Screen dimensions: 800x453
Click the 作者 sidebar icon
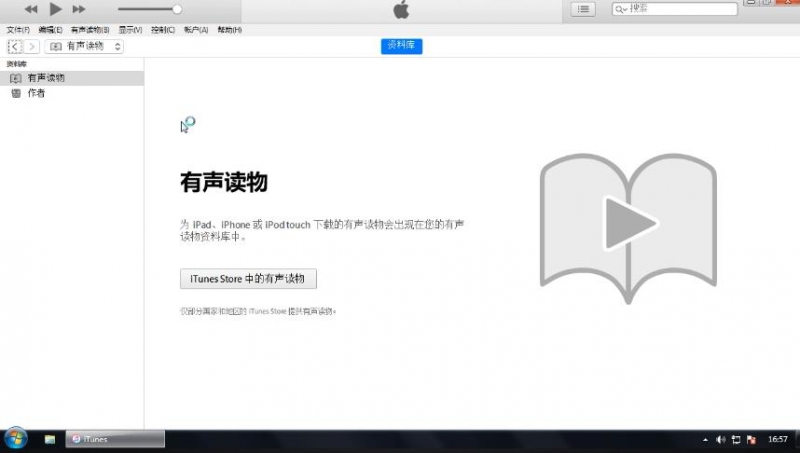tap(16, 93)
